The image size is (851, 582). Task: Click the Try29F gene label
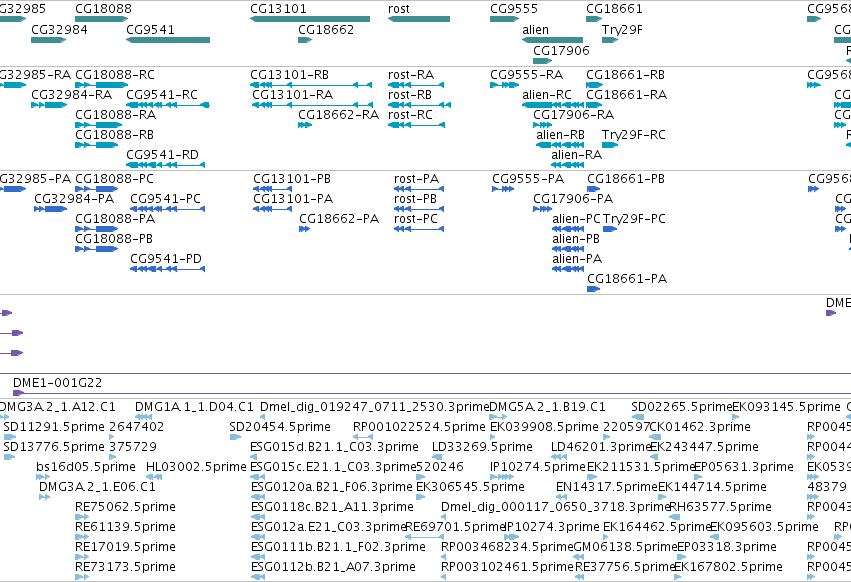622,29
